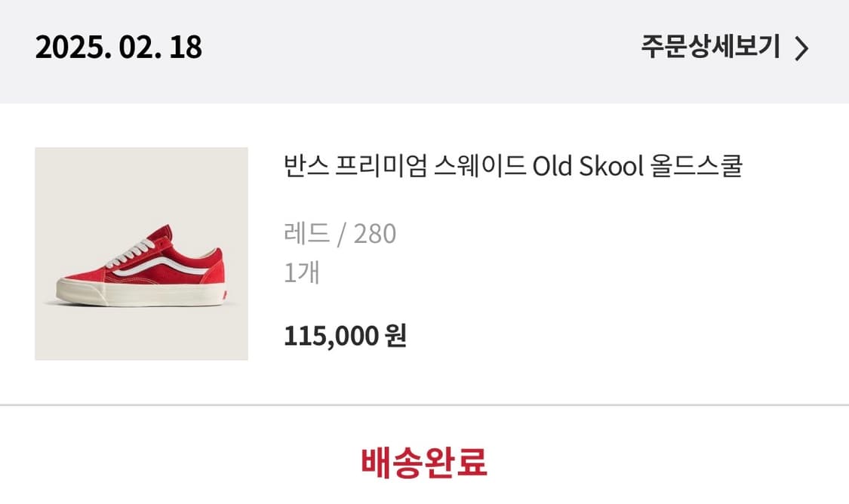Click the price 115,000 원
849x504 pixels.
pyautogui.click(x=344, y=337)
